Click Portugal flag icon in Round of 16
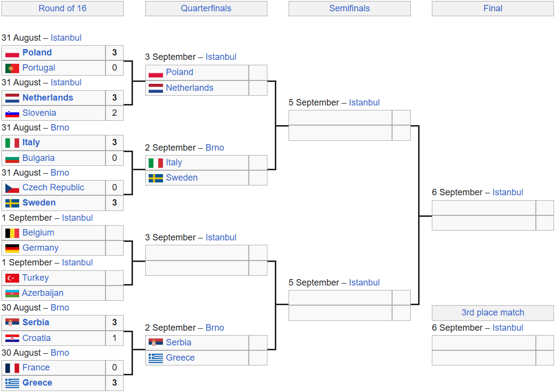 click(12, 68)
